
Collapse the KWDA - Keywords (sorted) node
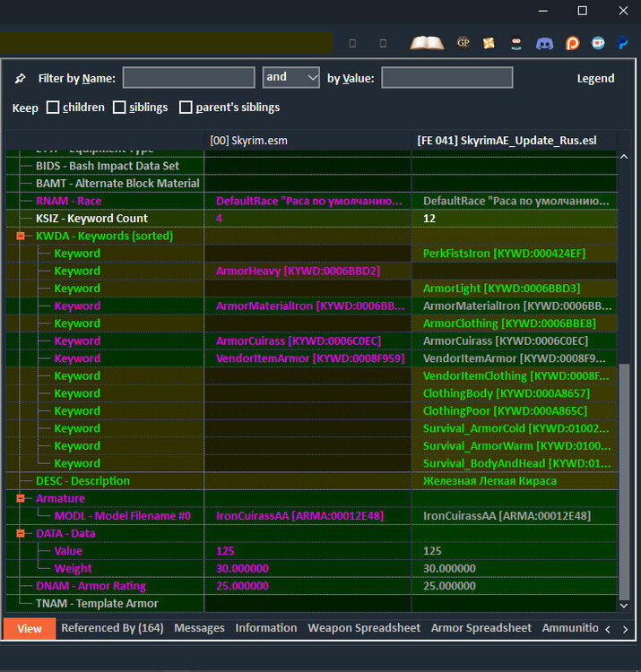(20, 236)
